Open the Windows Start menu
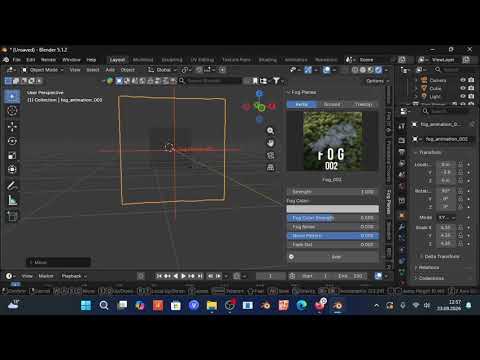Screen dimensions: 480x360 86,305
